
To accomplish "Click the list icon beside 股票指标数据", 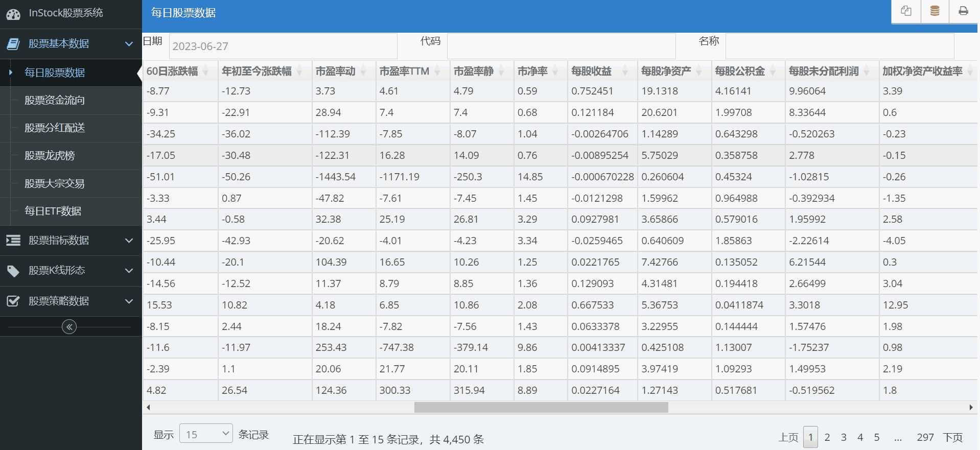I will (x=13, y=240).
